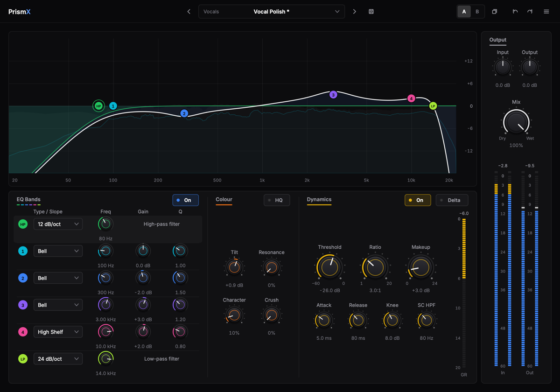Click the Crush knob
560x392 pixels.
coord(272,315)
